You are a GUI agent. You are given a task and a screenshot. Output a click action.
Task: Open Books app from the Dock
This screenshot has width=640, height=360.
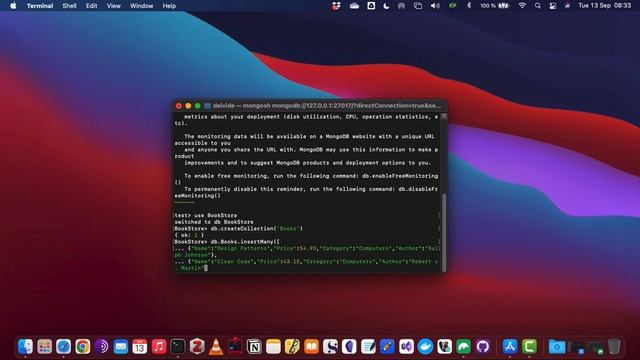[311, 347]
